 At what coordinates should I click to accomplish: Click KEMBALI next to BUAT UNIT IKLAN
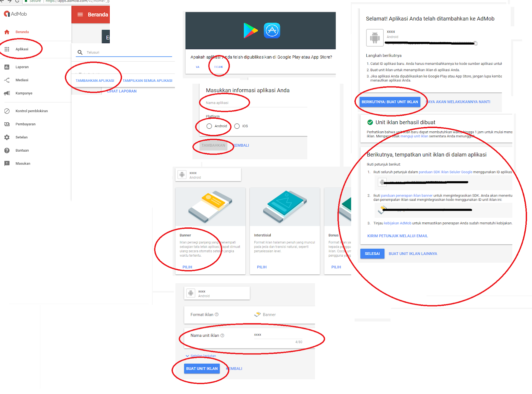click(234, 369)
